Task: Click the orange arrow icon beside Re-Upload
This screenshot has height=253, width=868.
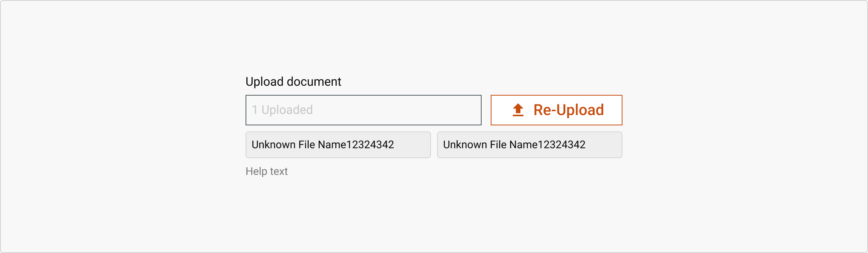Action: coord(518,110)
